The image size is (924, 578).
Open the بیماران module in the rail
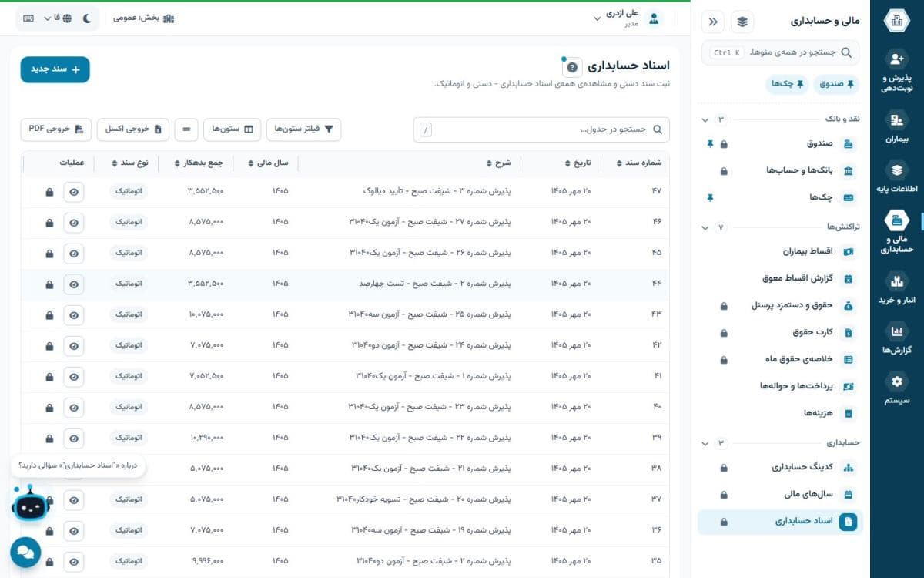pyautogui.click(x=896, y=126)
